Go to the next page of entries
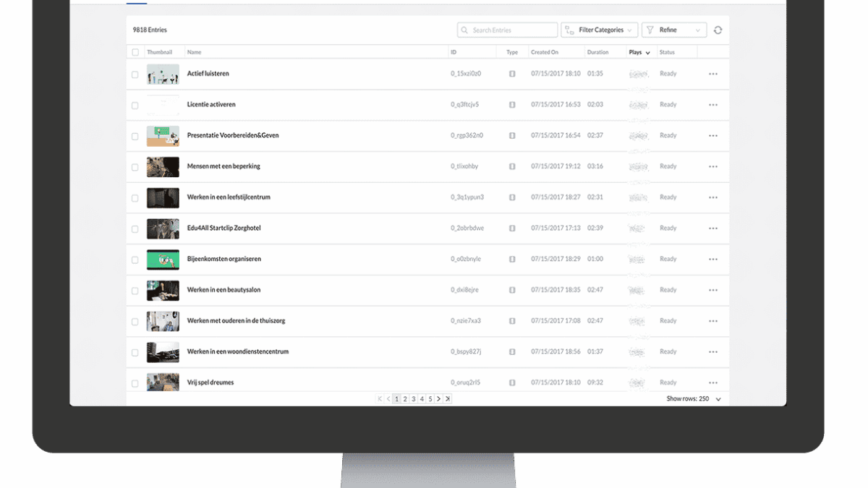 point(438,399)
